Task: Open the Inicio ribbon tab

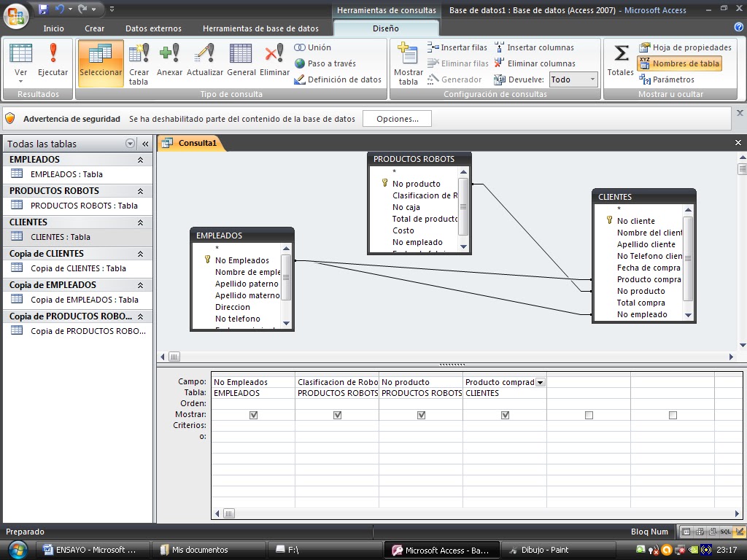Action: pyautogui.click(x=53, y=28)
